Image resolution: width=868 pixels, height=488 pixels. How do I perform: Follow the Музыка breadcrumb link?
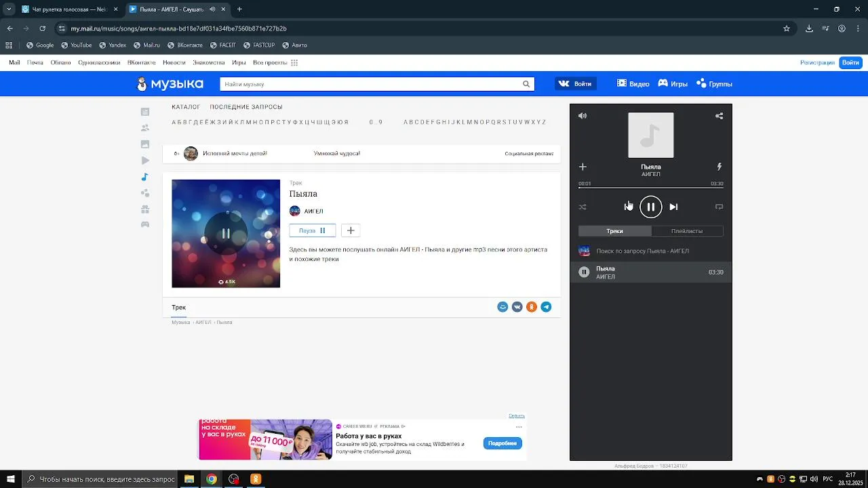pyautogui.click(x=181, y=323)
